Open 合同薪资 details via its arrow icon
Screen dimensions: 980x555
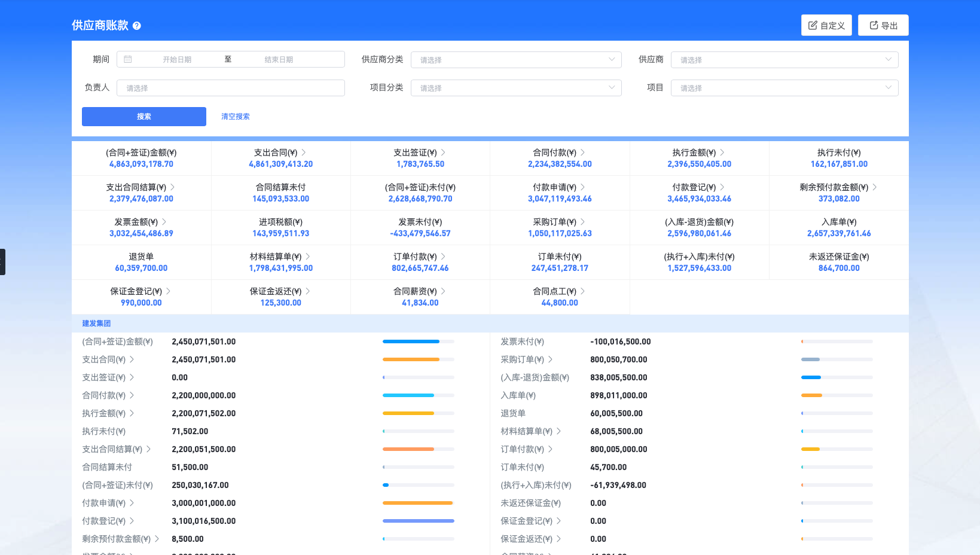click(x=444, y=291)
